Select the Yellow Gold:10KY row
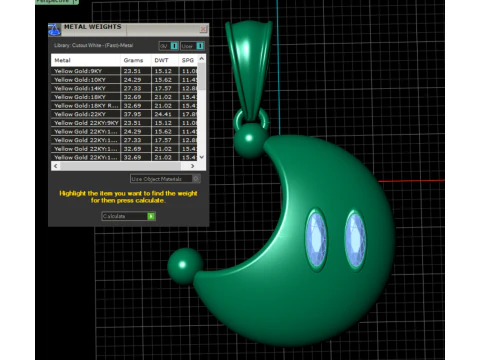 point(125,80)
